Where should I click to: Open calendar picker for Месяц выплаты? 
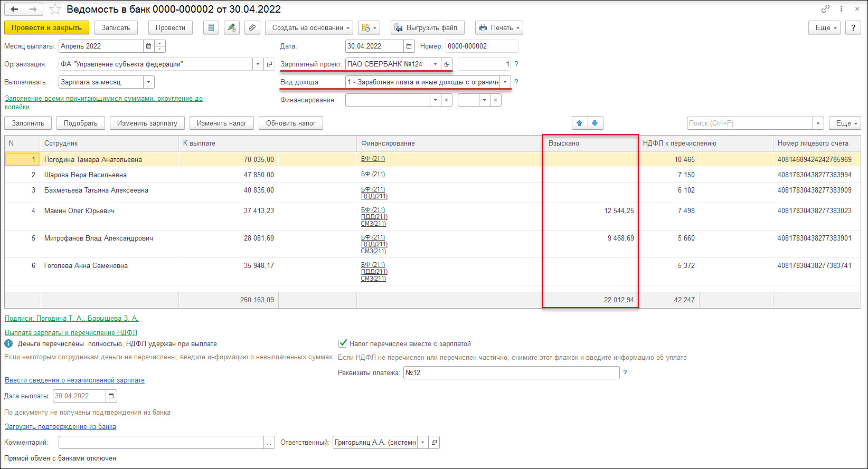pos(148,46)
